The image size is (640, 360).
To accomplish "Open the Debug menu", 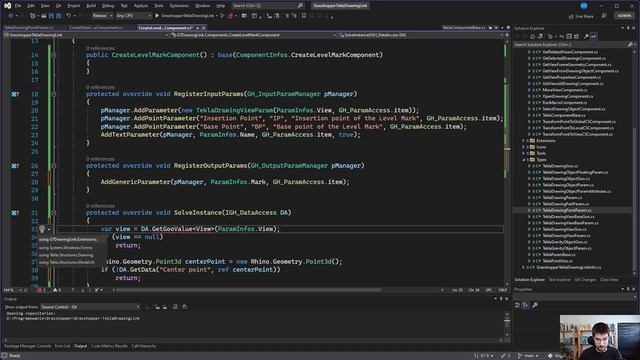I will coord(108,6).
